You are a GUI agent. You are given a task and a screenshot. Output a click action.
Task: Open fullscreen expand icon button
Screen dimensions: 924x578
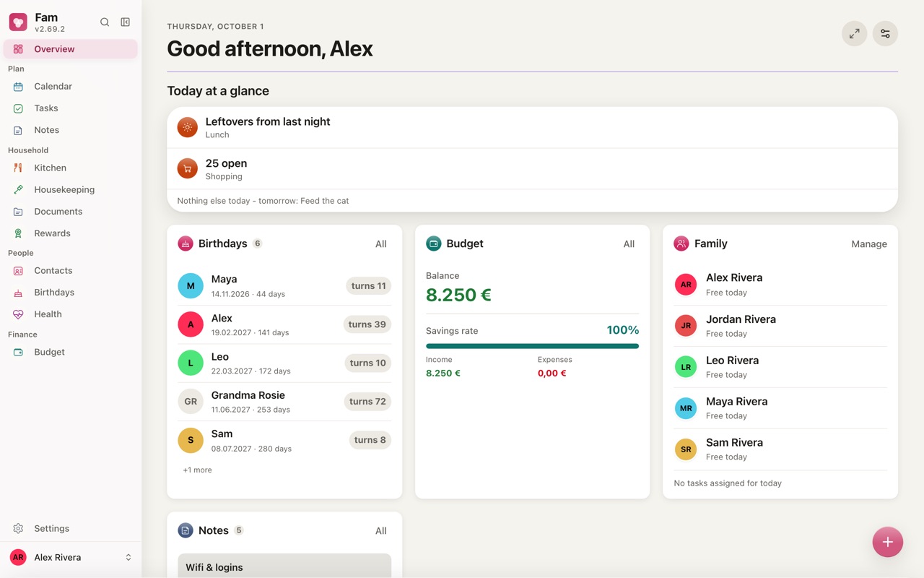pyautogui.click(x=854, y=34)
